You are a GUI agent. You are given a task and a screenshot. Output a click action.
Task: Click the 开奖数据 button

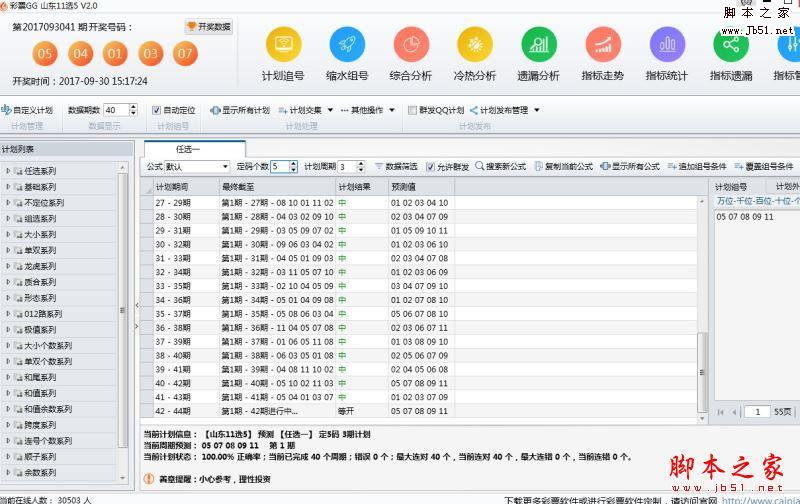tap(208, 27)
